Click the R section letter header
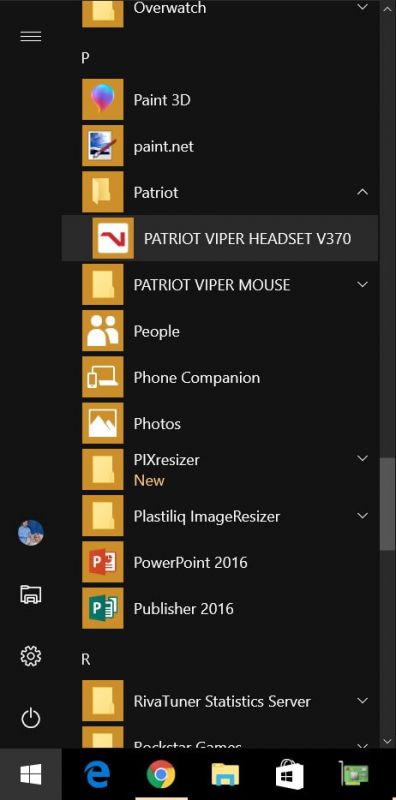The width and height of the screenshot is (396, 800). (x=85, y=659)
